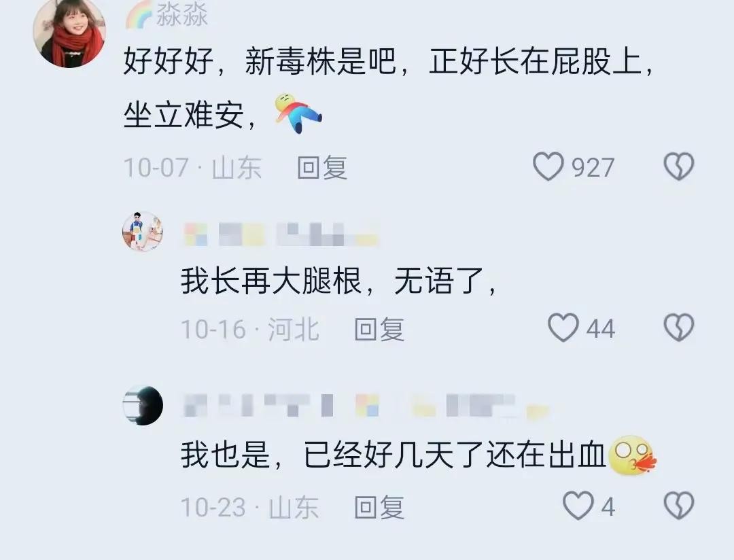Tap the vomiting-blood emoji in last reply
Screen dimensions: 734x560
click(632, 455)
